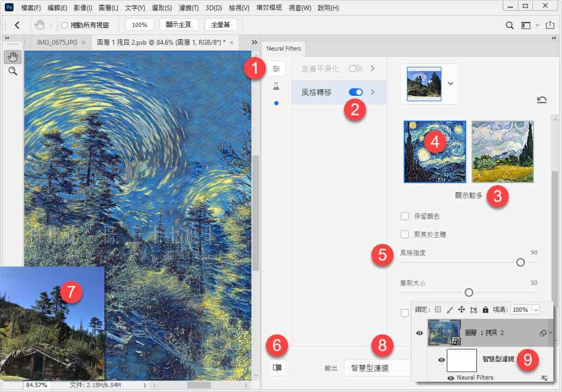562x392 pixels.
Task: Click the 風格強度 slider handle
Action: [521, 263]
